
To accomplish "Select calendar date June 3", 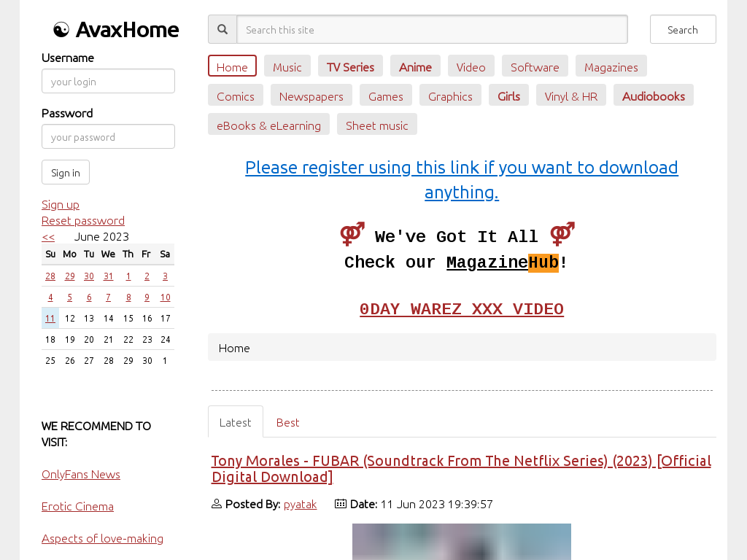I will coord(166,276).
